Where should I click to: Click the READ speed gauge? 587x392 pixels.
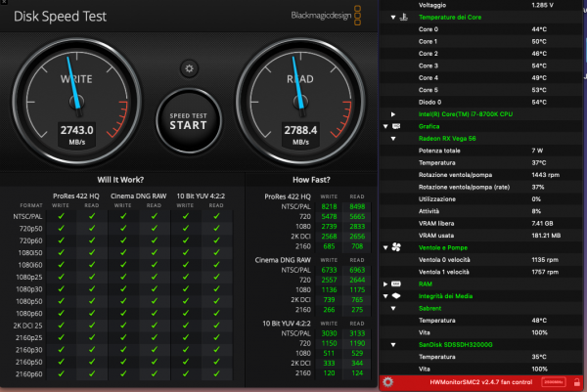tap(300, 102)
